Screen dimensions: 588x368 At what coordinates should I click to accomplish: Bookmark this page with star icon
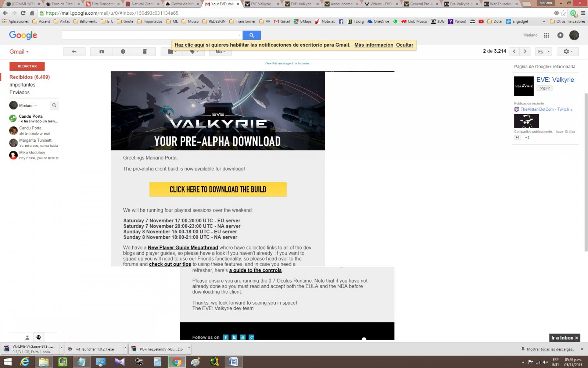point(563,13)
